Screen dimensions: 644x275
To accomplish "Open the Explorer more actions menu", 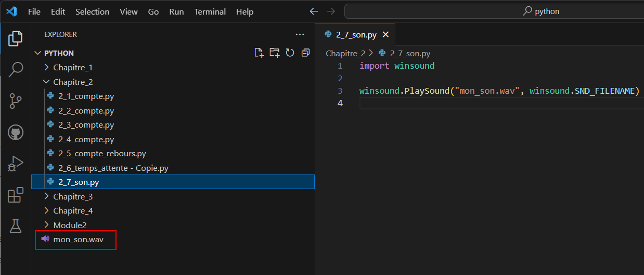I will 300,34.
